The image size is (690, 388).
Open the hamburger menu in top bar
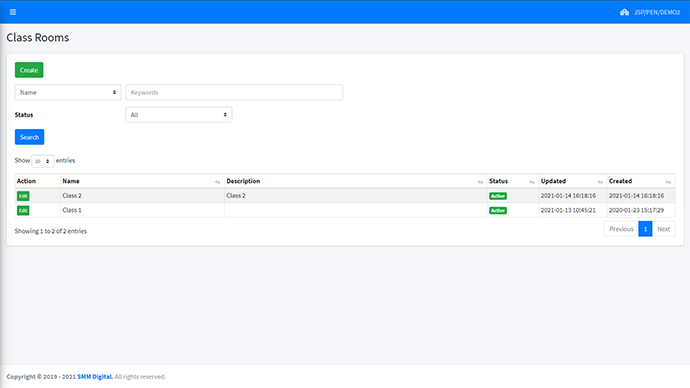[13, 12]
